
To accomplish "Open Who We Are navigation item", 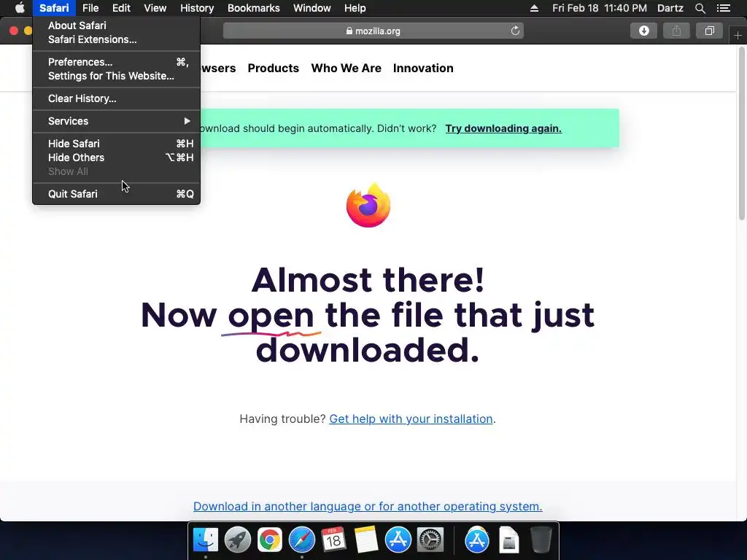I will pos(346,68).
